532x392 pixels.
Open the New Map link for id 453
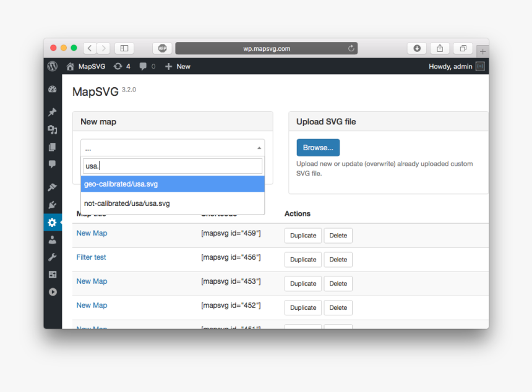[92, 281]
